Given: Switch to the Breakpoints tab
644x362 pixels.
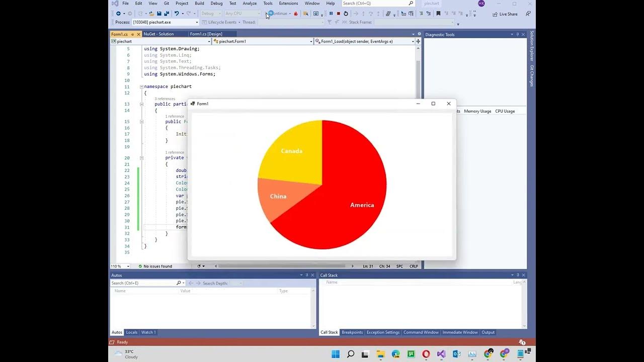Looking at the screenshot, I should [x=352, y=332].
